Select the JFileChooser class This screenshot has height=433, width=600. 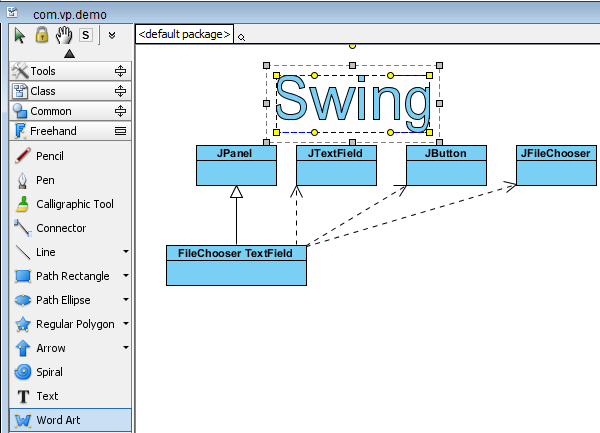tap(556, 165)
